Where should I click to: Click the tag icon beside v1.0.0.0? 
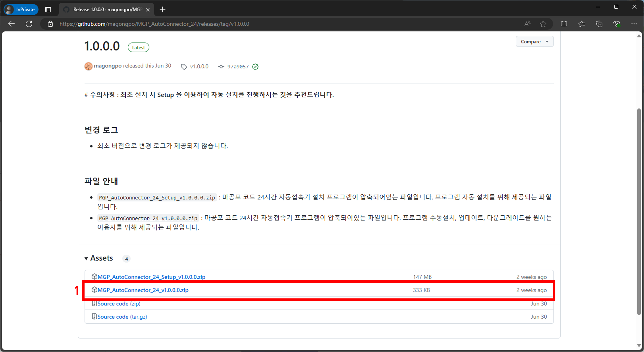184,67
